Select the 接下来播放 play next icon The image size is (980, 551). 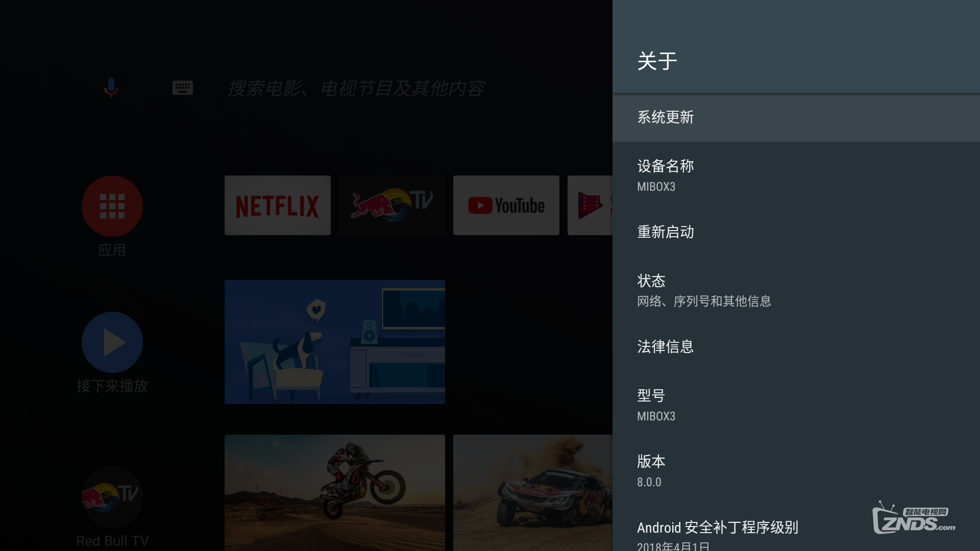tap(112, 342)
